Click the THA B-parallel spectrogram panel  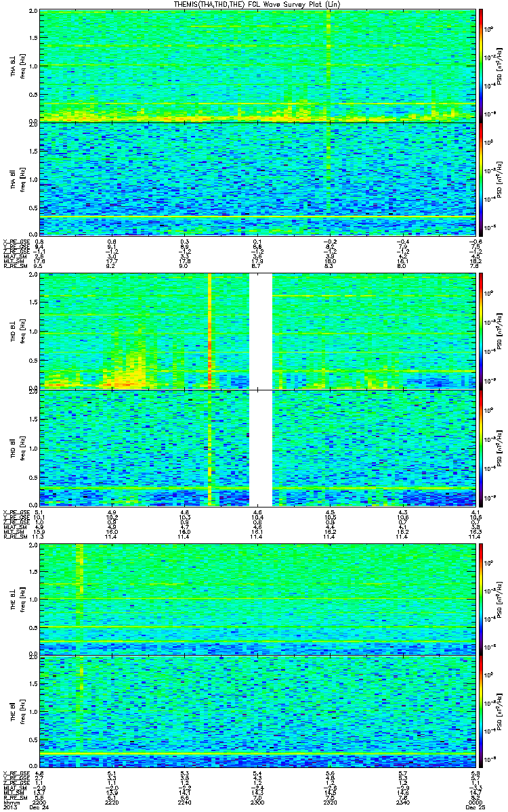point(256,179)
